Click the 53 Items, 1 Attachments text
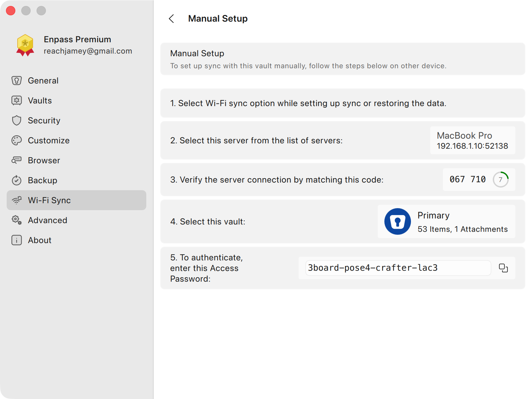 463,229
